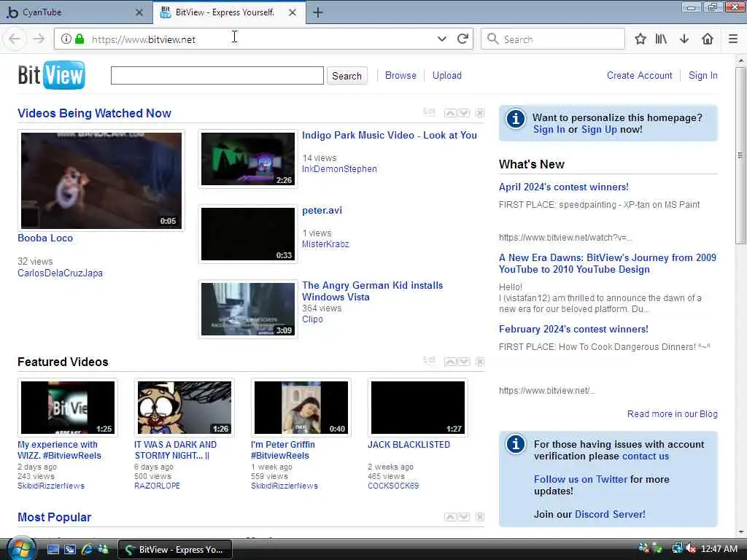The height and width of the screenshot is (560, 747).
Task: Open the Downloads arrow icon
Action: click(x=684, y=39)
